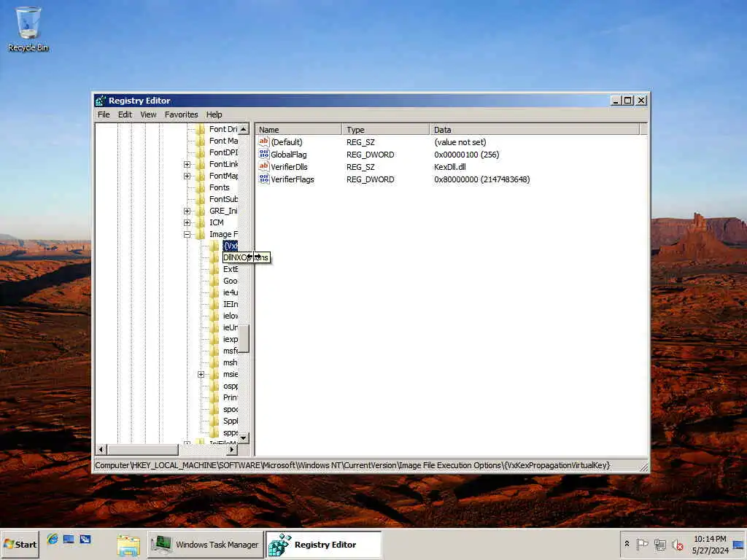Viewport: 747px width, 560px height.
Task: Click the volume muted tray icon
Action: click(677, 544)
